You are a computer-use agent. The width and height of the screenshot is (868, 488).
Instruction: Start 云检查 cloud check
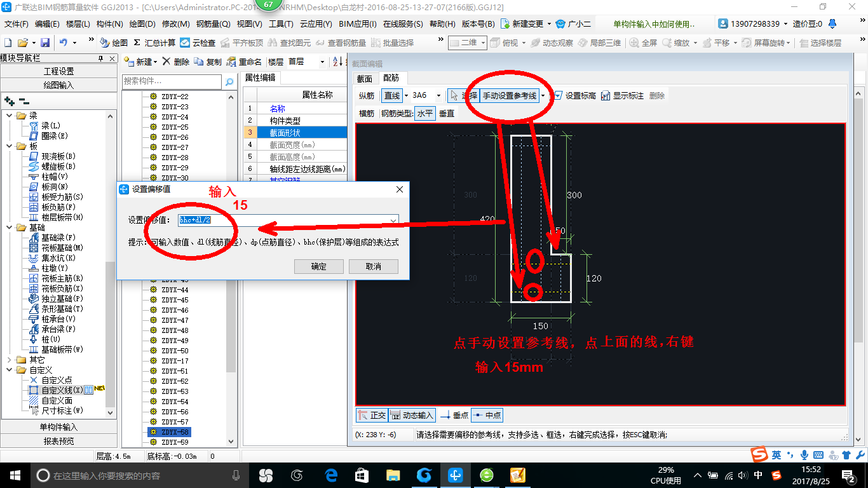click(x=198, y=43)
